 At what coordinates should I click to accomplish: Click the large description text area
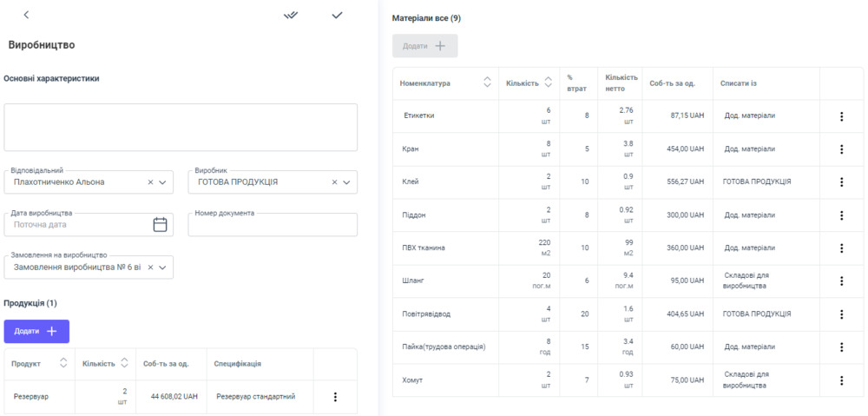[181, 128]
